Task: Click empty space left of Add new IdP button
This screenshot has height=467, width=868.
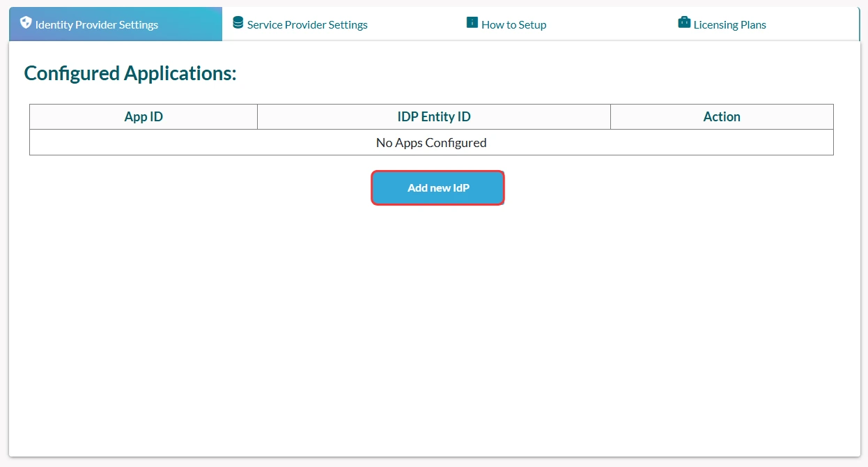Action: (209, 188)
